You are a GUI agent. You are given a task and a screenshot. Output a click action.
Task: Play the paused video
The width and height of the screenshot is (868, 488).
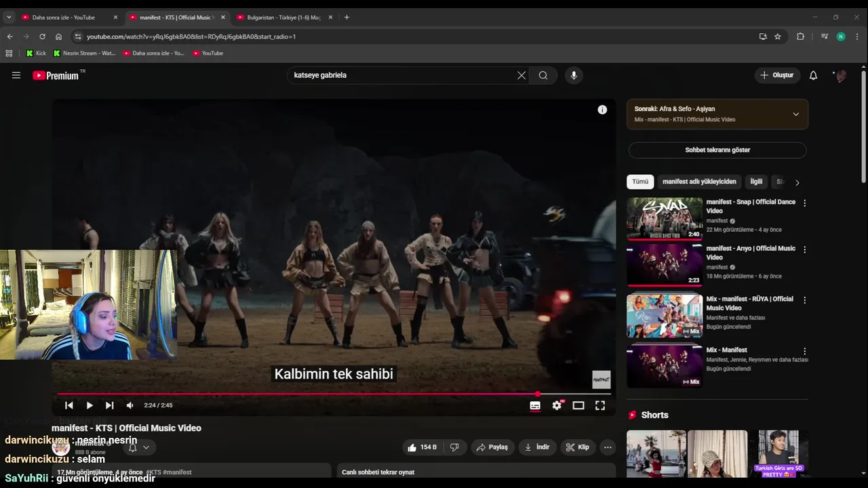click(x=90, y=405)
